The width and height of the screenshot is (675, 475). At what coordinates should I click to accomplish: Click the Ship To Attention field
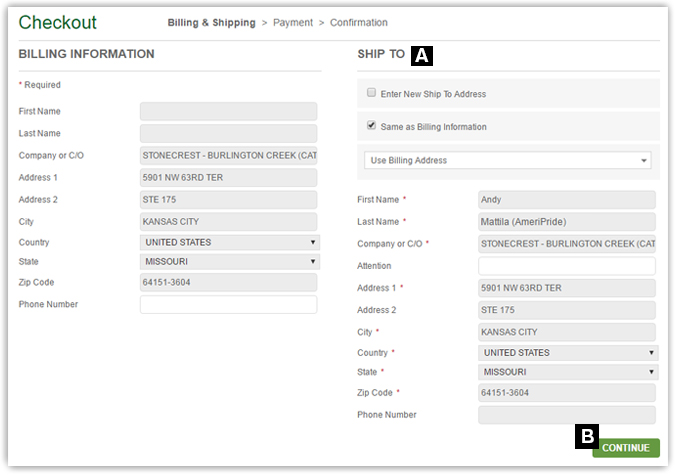pos(567,266)
